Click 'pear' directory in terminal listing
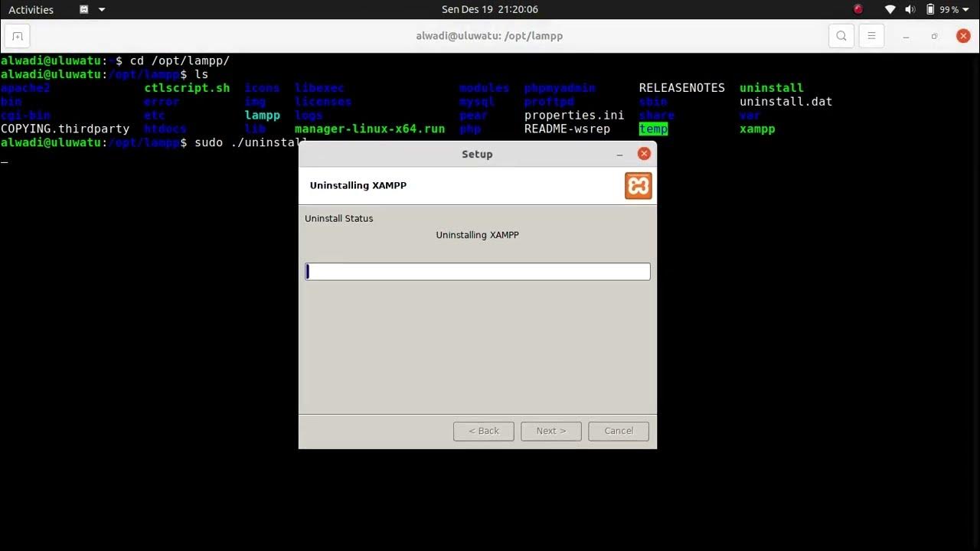 pos(473,116)
